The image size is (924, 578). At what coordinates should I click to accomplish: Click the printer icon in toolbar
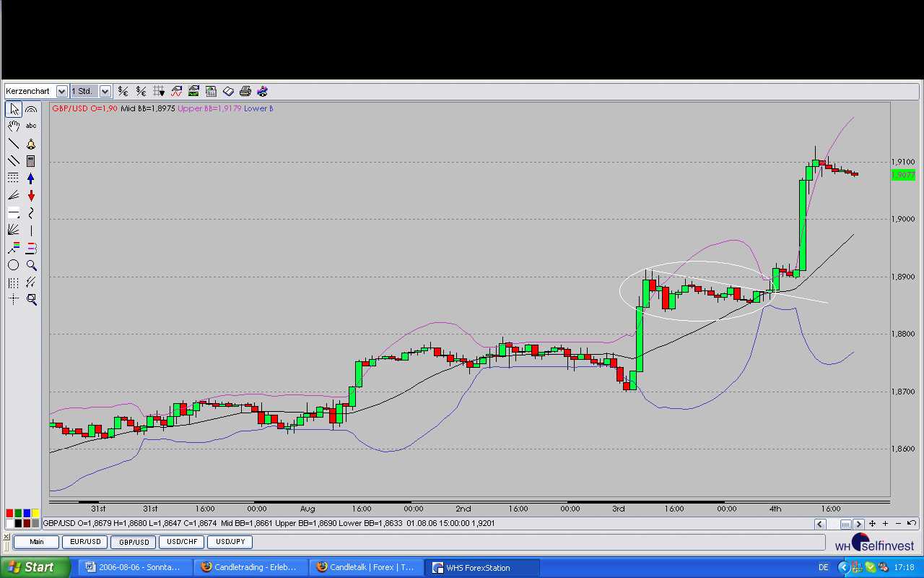245,91
